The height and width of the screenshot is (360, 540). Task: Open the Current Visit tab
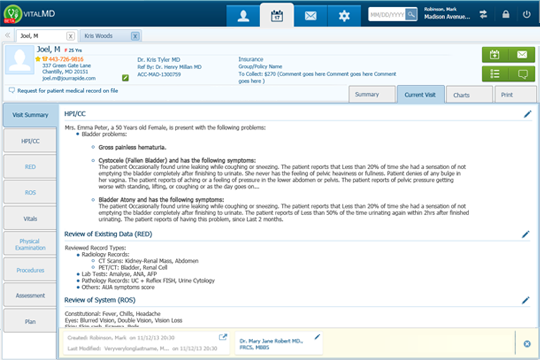pos(420,94)
